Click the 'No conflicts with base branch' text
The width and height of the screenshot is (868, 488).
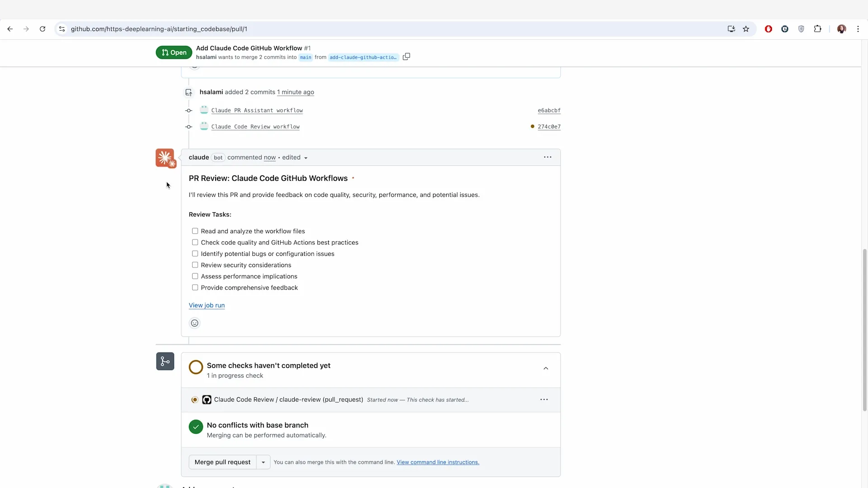[x=258, y=425]
